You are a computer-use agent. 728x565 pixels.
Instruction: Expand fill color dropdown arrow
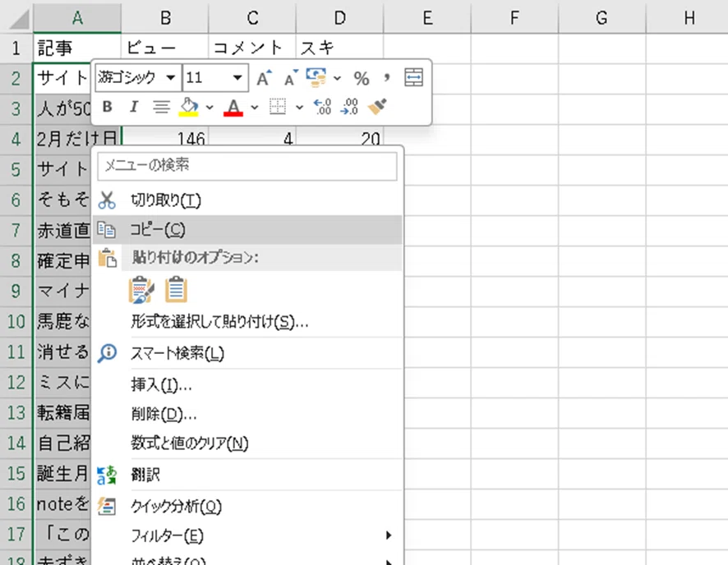[x=210, y=108]
